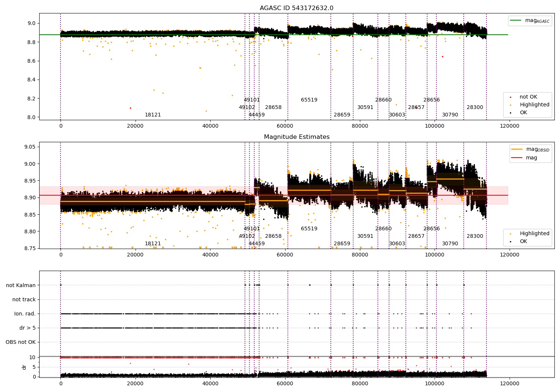Click obsid label 30591 in the top plot
The height and width of the screenshot is (392, 560).
365,108
